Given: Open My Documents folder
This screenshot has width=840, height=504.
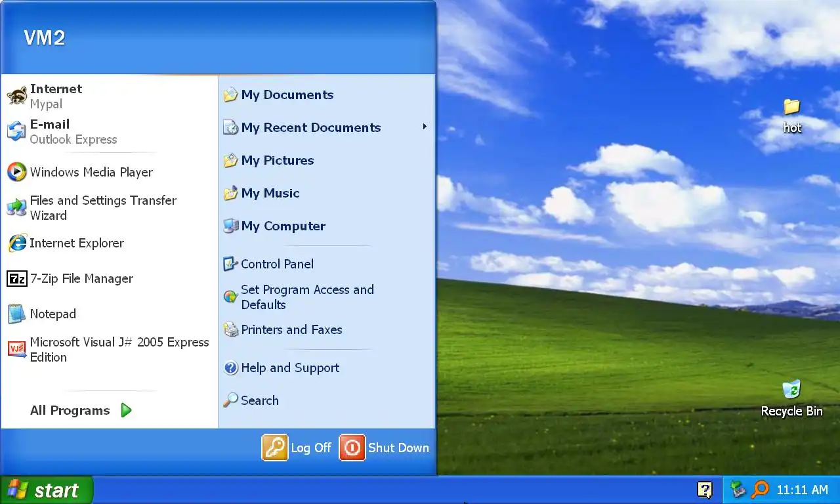Looking at the screenshot, I should 326,94.
